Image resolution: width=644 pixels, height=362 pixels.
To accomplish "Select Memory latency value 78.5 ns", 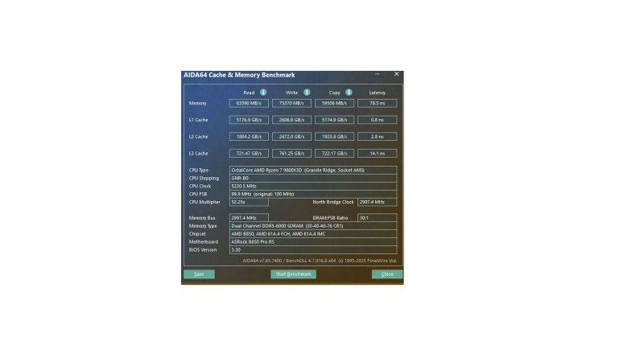I will click(377, 103).
